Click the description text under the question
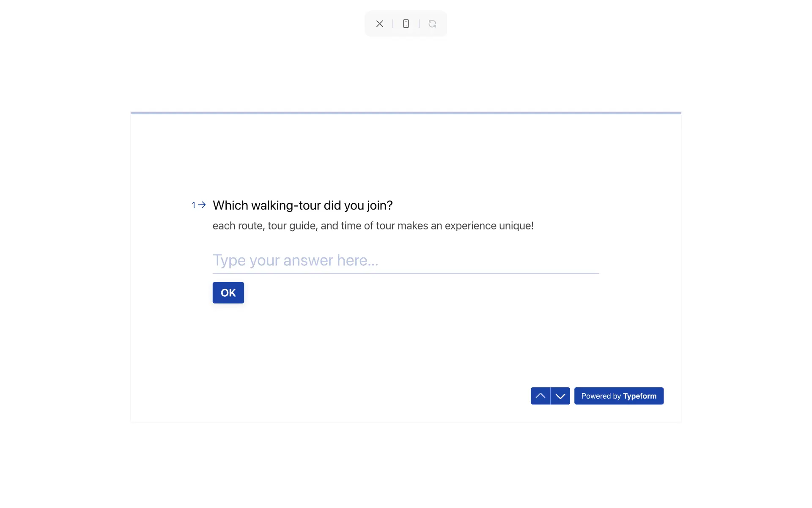Viewport: 812px width, 508px height. (x=373, y=226)
